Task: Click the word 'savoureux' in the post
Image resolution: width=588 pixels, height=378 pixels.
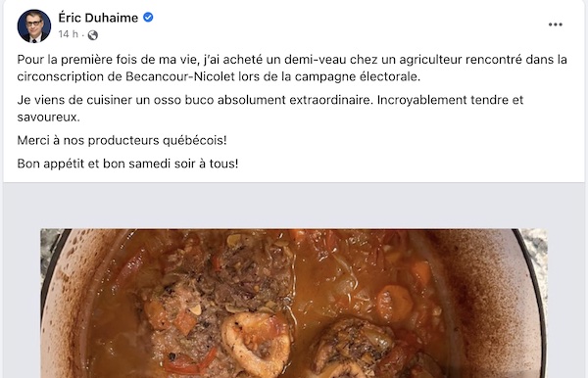Action: [47, 117]
